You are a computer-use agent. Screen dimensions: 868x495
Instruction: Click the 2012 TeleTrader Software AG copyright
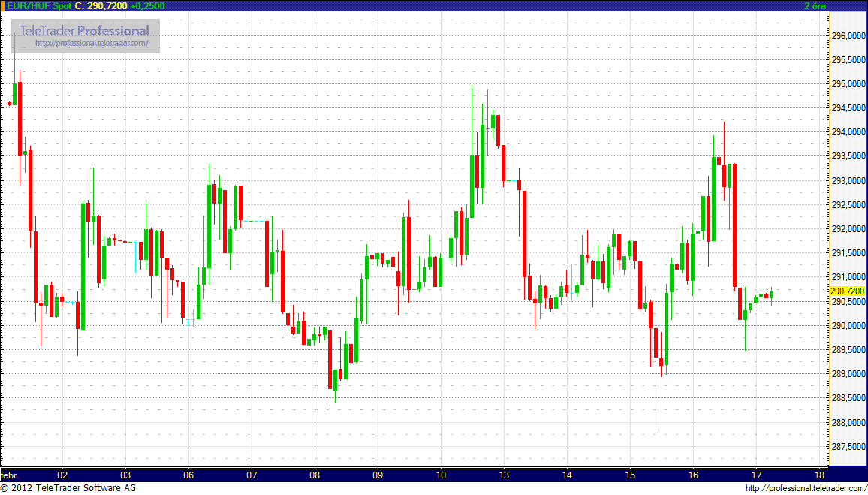point(68,488)
